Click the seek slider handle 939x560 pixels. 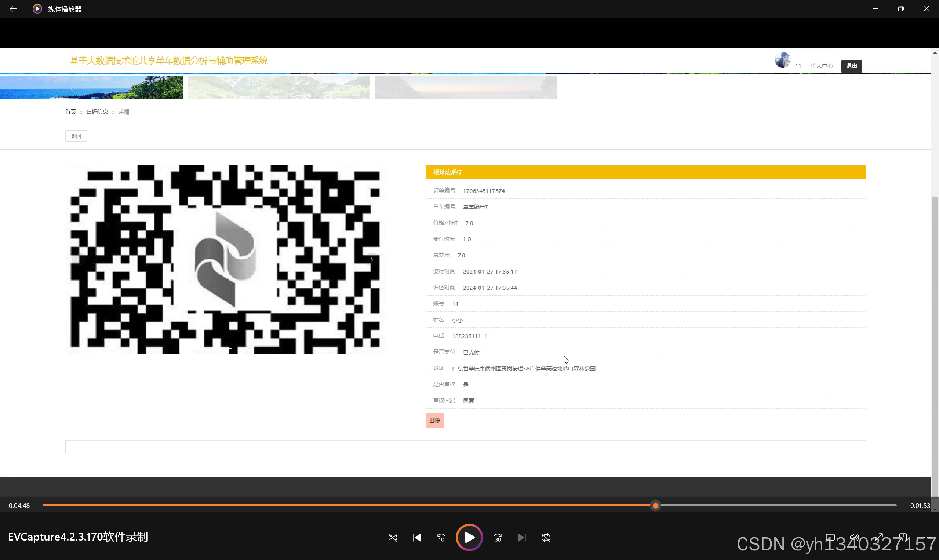(655, 505)
